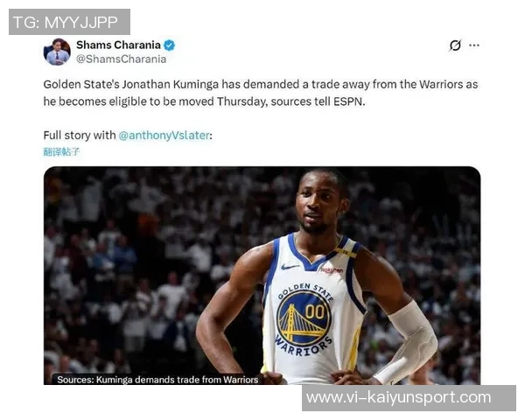Click the www.vi-kaiyunsport.com watermark banner
525x420 pixels.
click(409, 398)
